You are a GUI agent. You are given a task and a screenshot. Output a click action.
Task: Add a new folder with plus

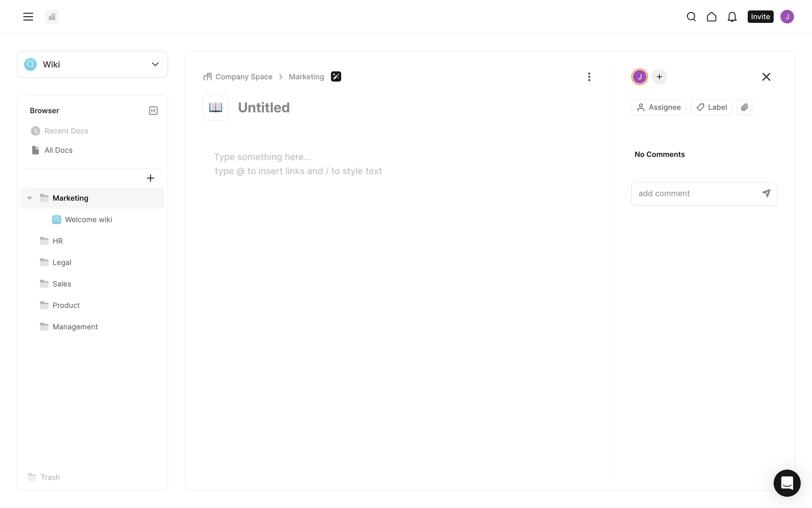click(150, 178)
